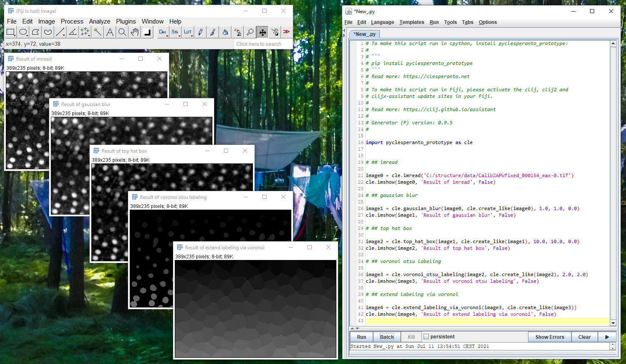
Task: Select the *New_.py editor tab
Action: (x=364, y=34)
